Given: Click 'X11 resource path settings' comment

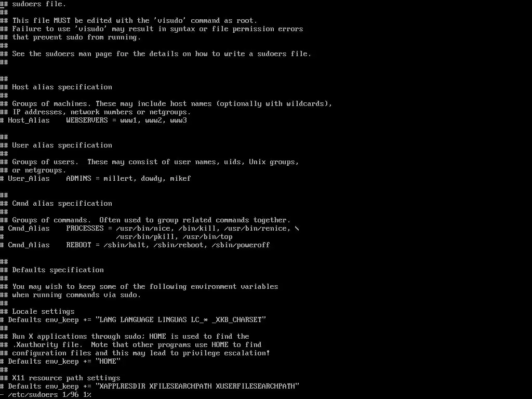Looking at the screenshot, I should [66, 378].
